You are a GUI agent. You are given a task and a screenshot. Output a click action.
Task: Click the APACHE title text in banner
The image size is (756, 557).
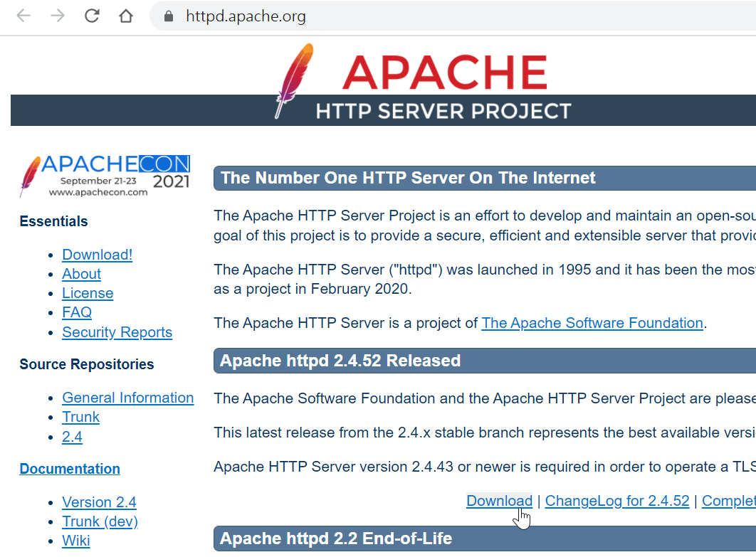pyautogui.click(x=445, y=73)
